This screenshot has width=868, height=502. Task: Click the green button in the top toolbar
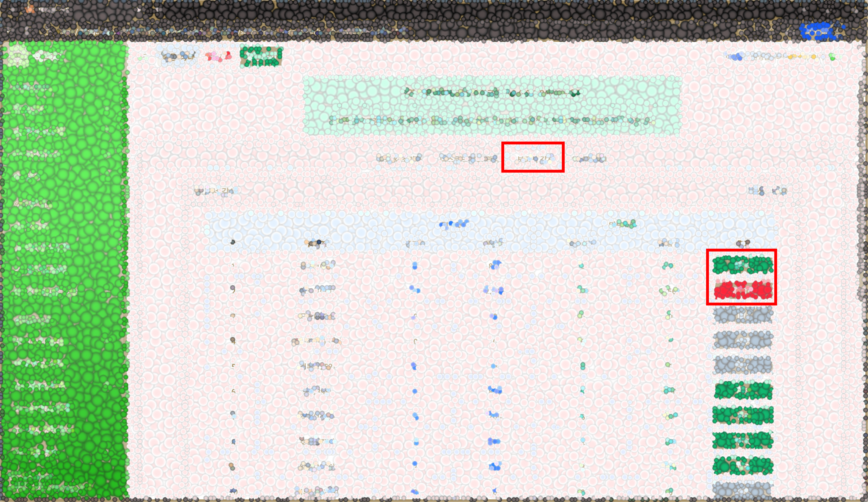pos(261,56)
